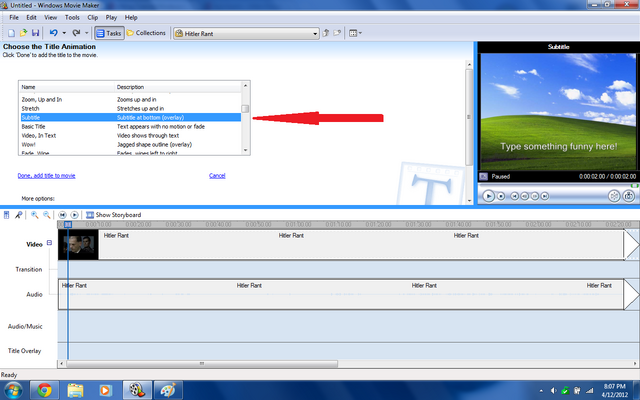This screenshot has width=640, height=400.
Task: Split the clip at the current frame
Action: tap(614, 196)
